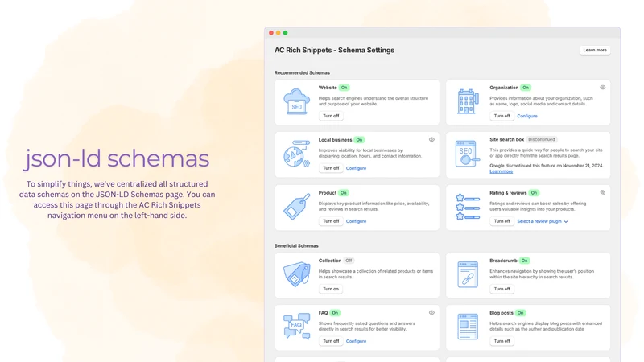644x362 pixels.
Task: Turn off the Website schema
Action: pyautogui.click(x=331, y=116)
